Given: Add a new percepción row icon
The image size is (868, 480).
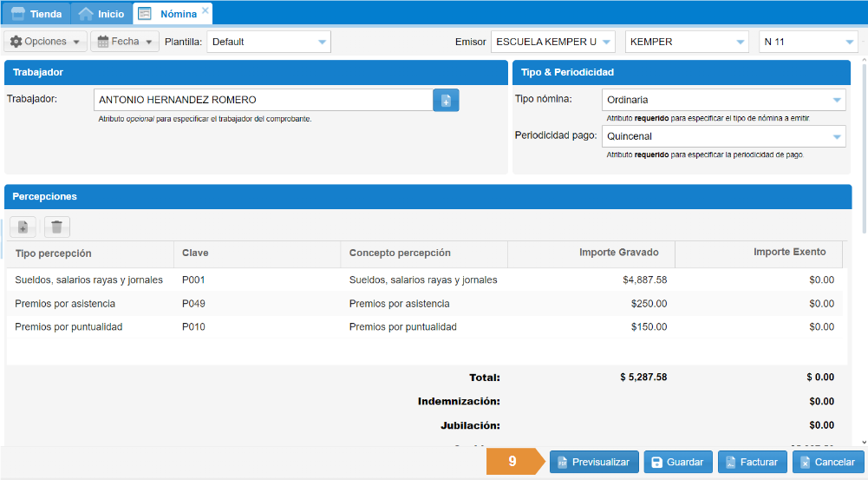Looking at the screenshot, I should [23, 227].
